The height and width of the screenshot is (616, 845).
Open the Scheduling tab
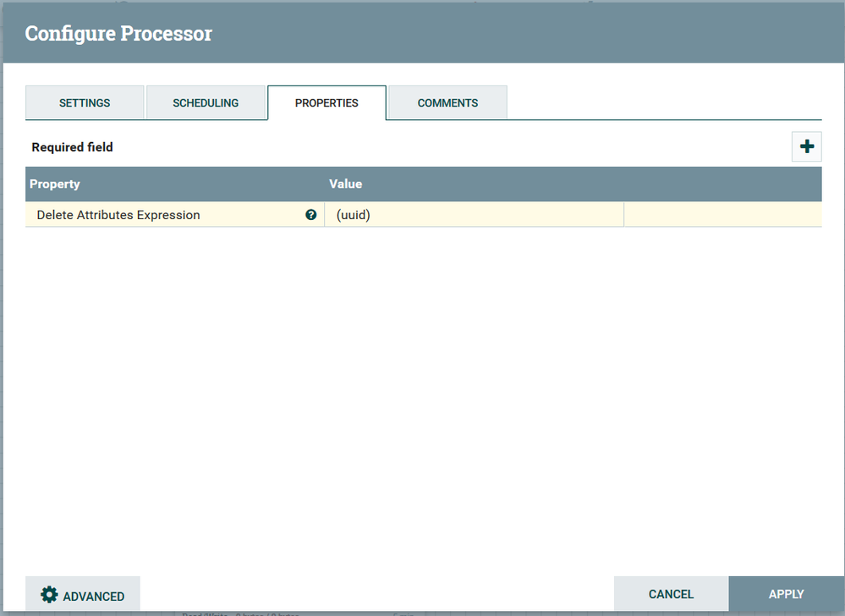click(206, 102)
